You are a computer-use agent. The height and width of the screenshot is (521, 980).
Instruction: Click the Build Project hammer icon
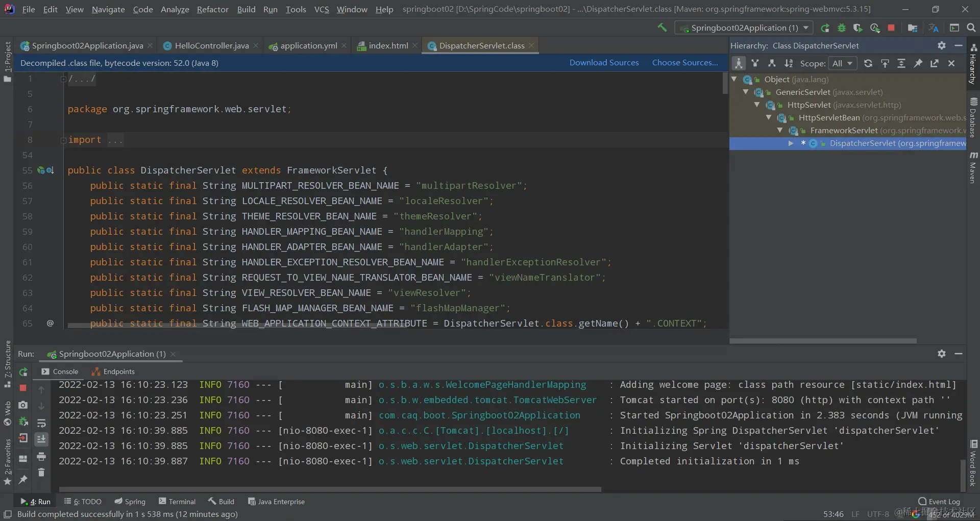point(662,28)
